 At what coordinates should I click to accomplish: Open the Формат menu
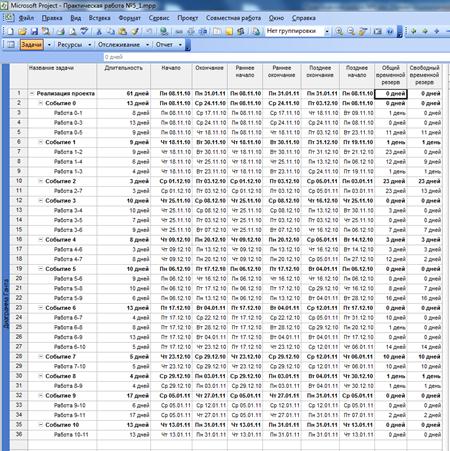coord(129,18)
